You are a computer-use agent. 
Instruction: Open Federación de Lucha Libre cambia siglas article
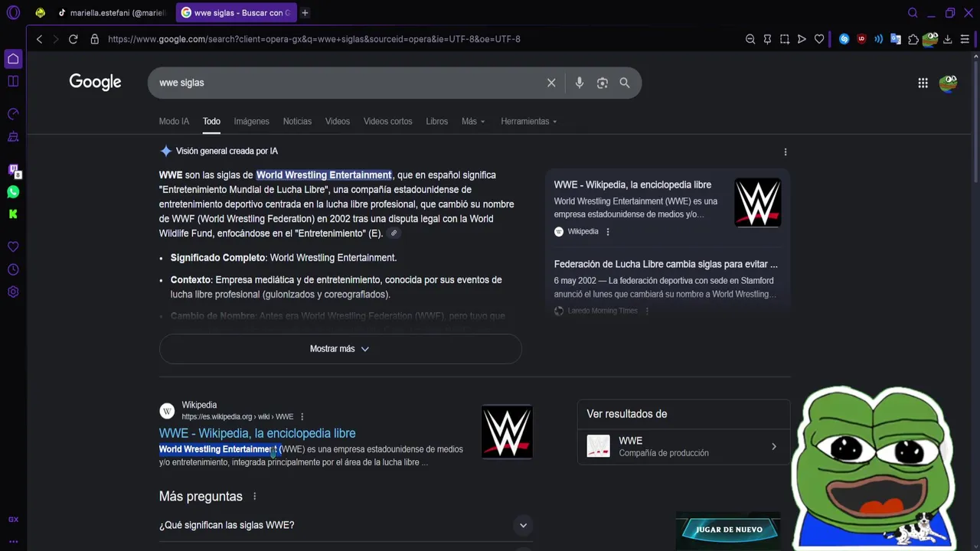click(665, 264)
